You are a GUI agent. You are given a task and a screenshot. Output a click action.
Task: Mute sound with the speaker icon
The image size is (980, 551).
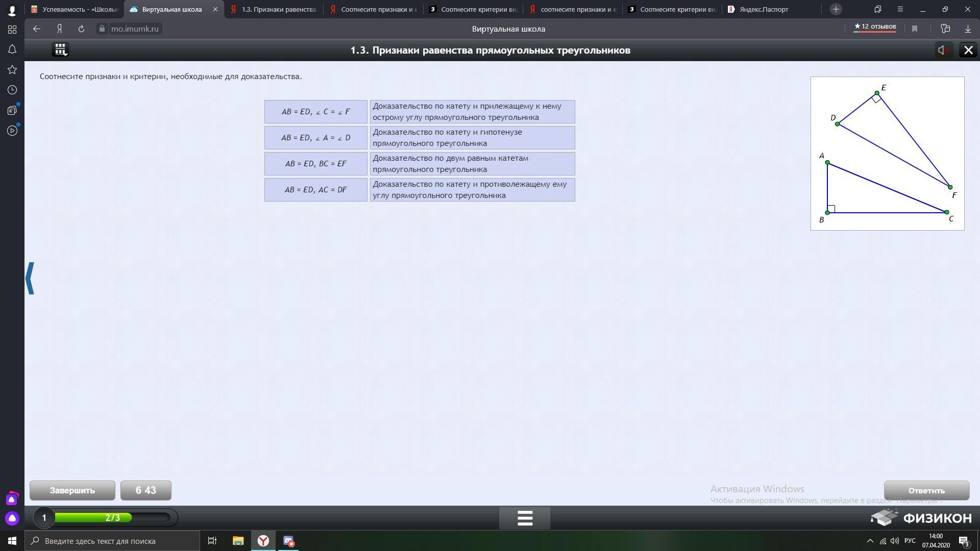[943, 50]
